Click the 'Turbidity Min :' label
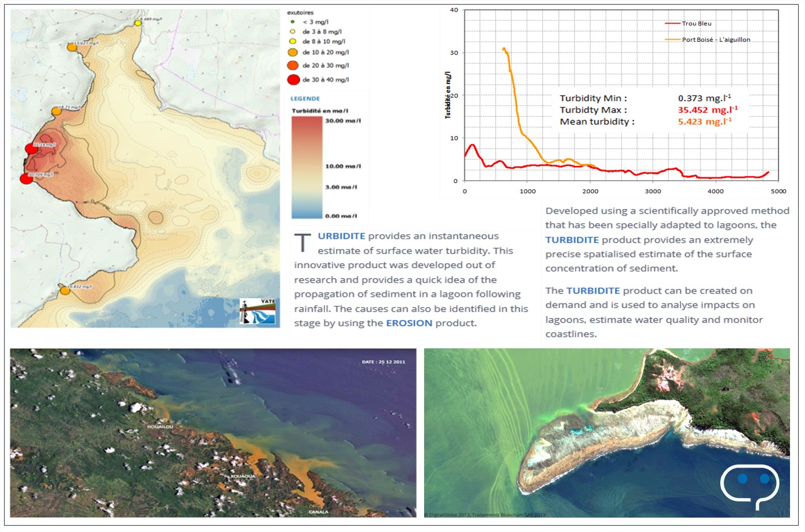 594,98
